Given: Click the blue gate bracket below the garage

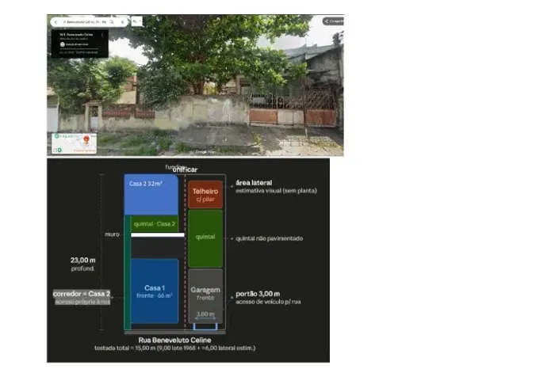Looking at the screenshot, I should click(x=205, y=326).
